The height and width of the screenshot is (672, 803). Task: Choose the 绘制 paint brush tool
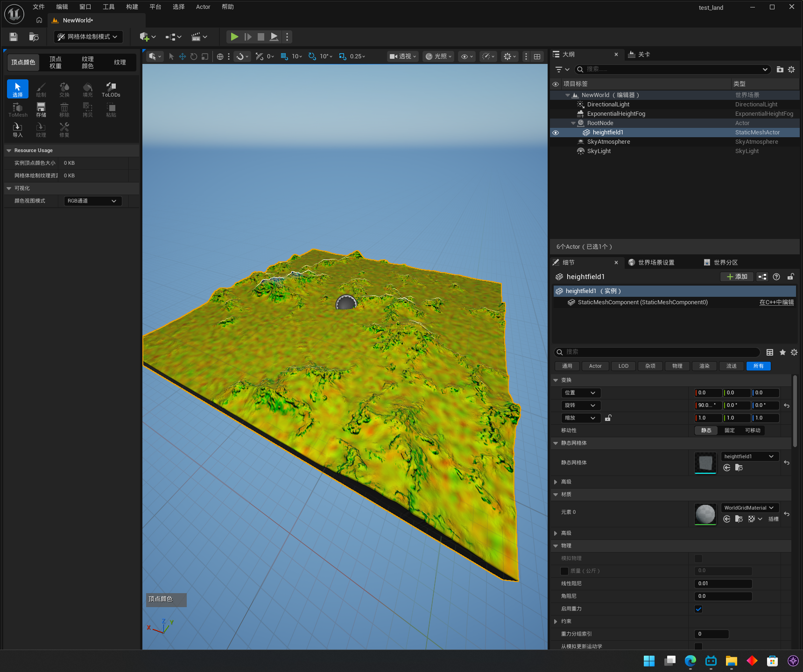pos(41,89)
